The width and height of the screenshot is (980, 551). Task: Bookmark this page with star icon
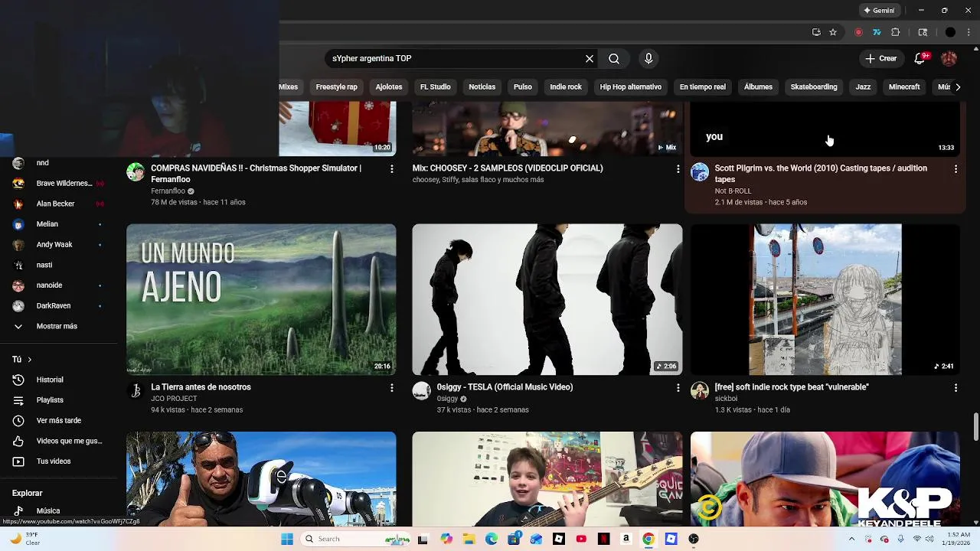tap(833, 32)
